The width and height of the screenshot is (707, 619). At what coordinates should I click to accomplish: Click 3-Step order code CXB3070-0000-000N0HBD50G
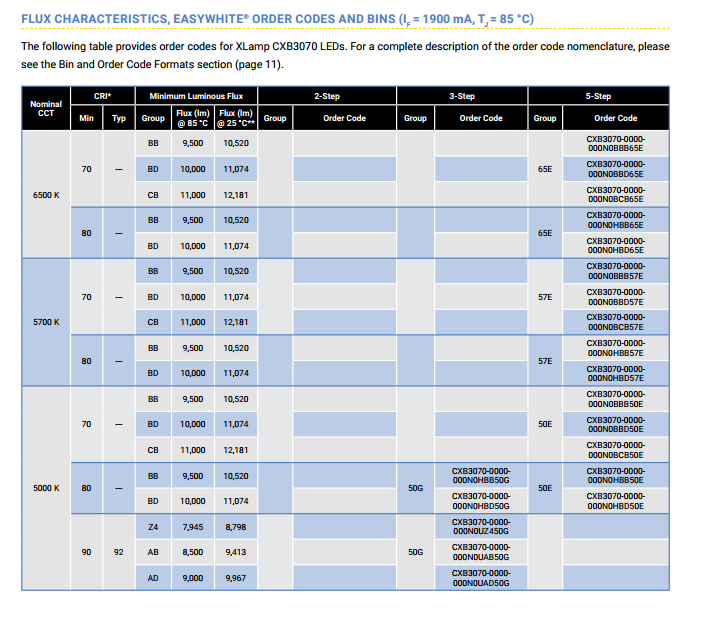481,501
